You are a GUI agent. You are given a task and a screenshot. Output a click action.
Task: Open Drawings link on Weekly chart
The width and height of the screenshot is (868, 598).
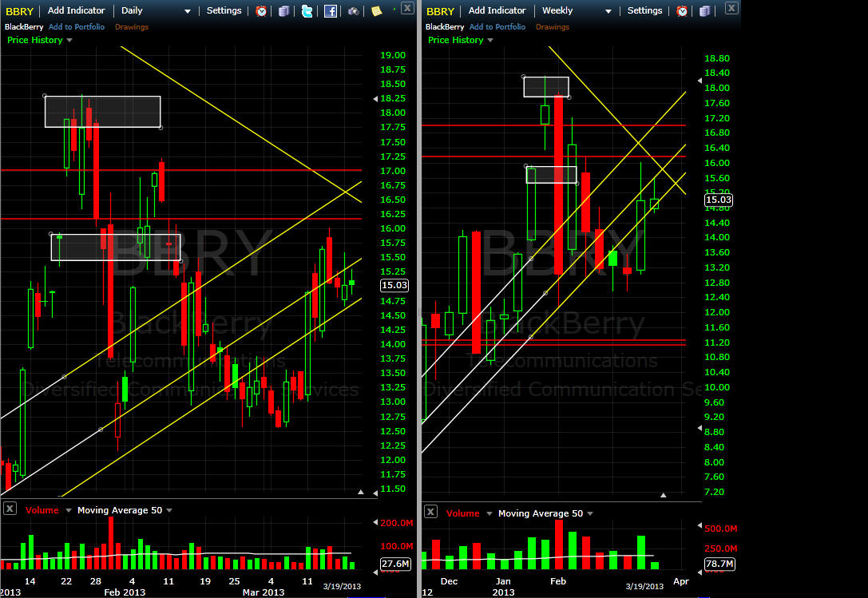tap(553, 26)
